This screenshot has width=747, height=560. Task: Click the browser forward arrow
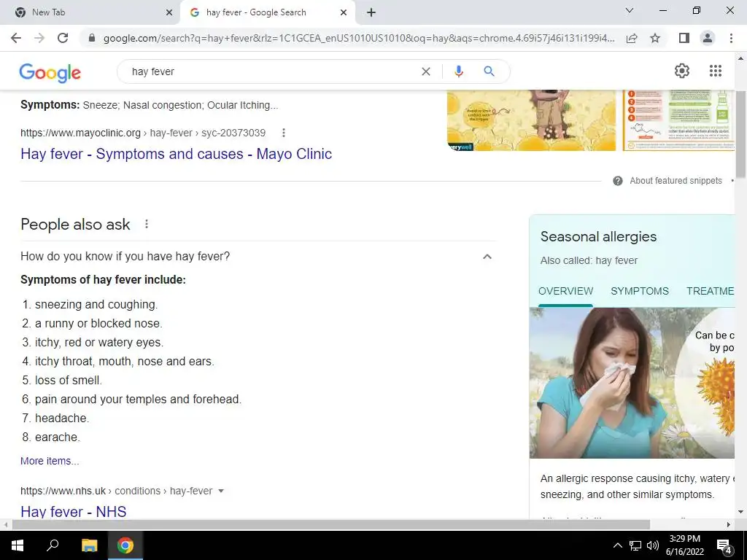[x=39, y=38]
